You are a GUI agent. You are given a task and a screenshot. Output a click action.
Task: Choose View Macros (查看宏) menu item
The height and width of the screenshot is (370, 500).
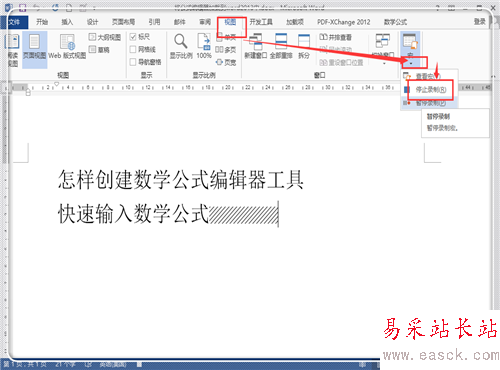[429, 77]
